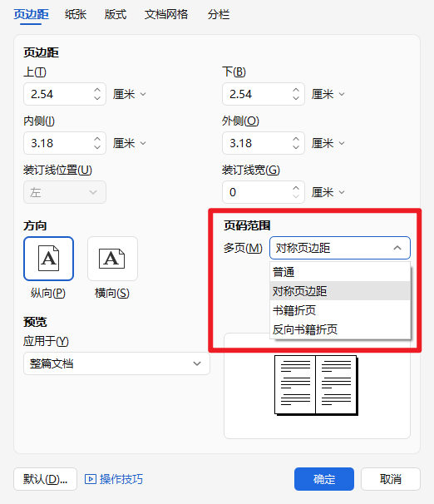Choose 普通 from multiple pages list
The height and width of the screenshot is (504, 434).
click(340, 272)
